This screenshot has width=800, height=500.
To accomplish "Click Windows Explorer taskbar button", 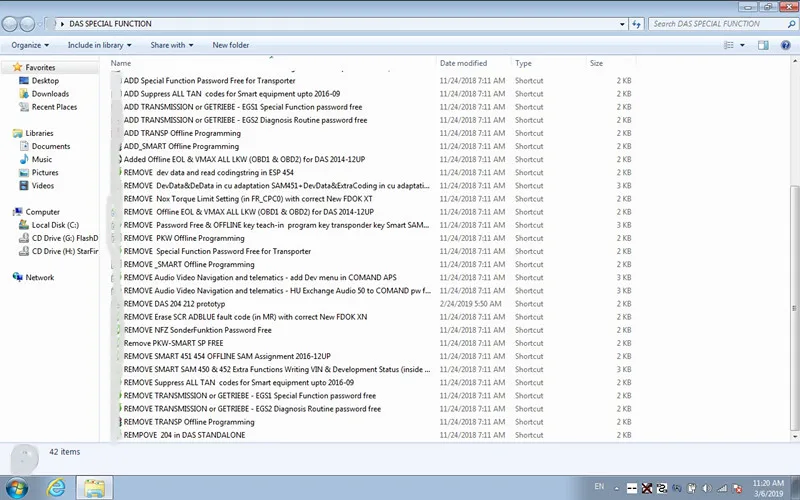I will [94, 488].
